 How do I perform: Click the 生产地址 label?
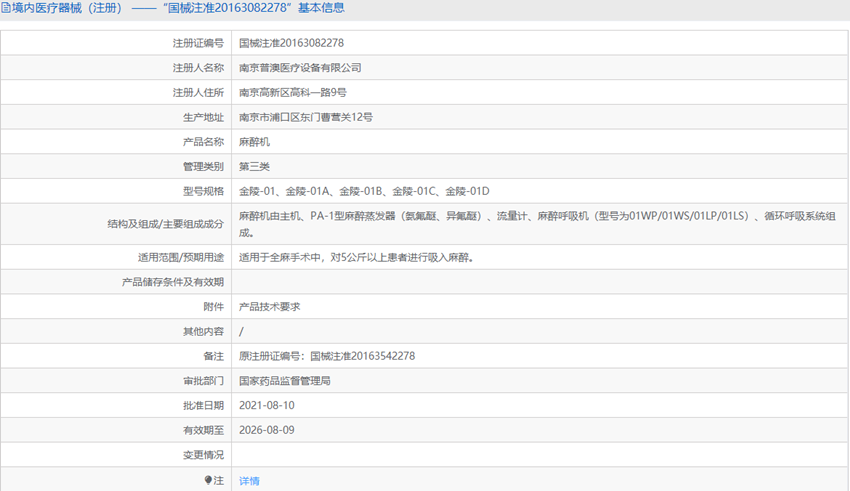tap(203, 117)
